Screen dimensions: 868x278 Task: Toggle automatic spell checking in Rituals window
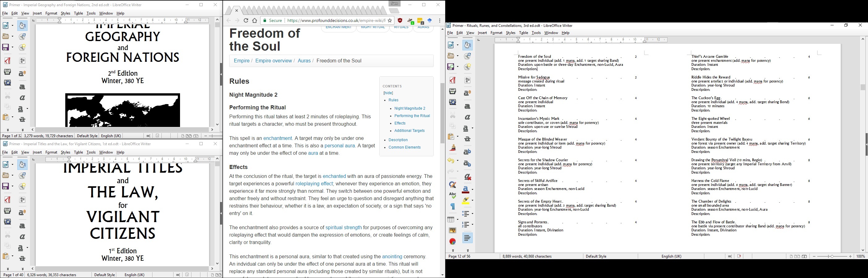coord(452,196)
